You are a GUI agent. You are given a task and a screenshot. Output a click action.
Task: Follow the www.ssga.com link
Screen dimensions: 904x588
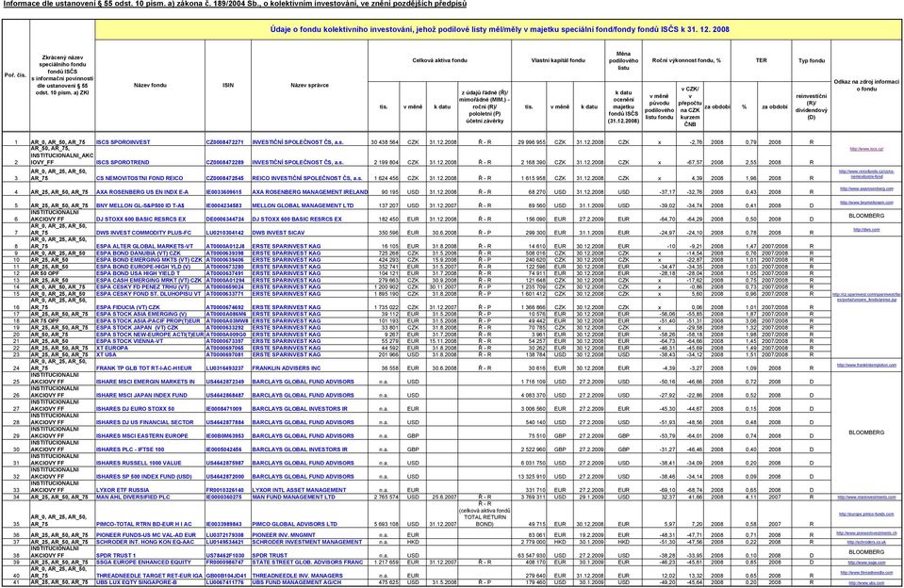pos(866,562)
